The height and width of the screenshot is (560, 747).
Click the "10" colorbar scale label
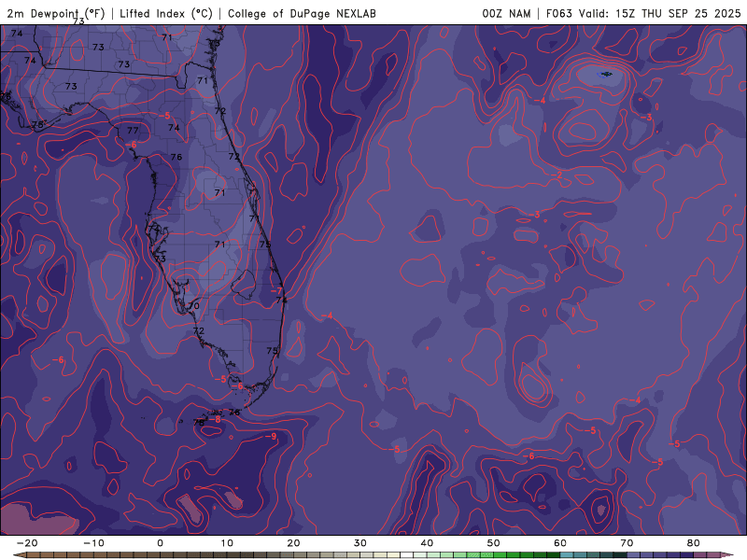tap(227, 543)
